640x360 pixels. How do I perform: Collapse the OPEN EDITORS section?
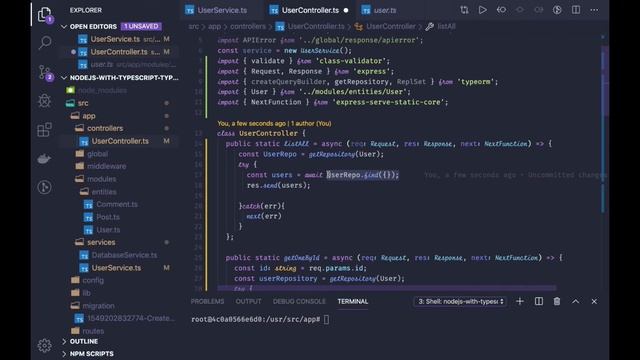point(93,26)
